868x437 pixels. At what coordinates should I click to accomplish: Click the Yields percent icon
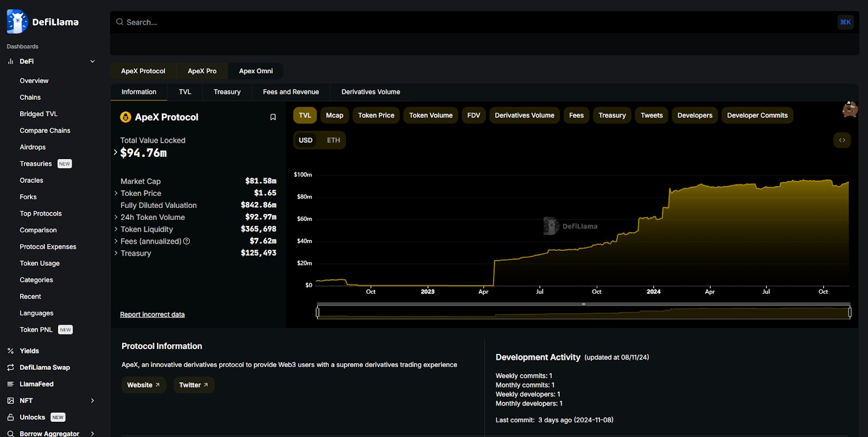coord(10,351)
